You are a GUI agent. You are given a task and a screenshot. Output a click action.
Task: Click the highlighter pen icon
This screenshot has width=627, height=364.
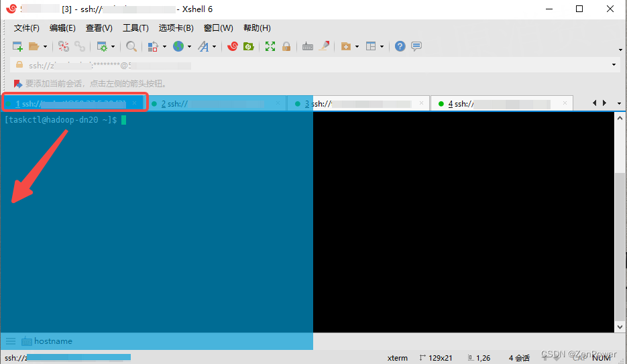325,46
